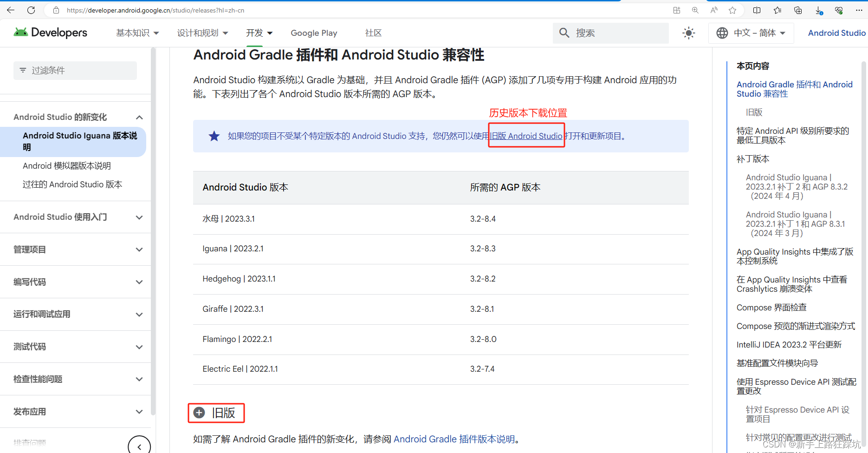
Task: Jump to 特定 Android API 级别所要求的最低工具版本
Action: click(x=793, y=136)
